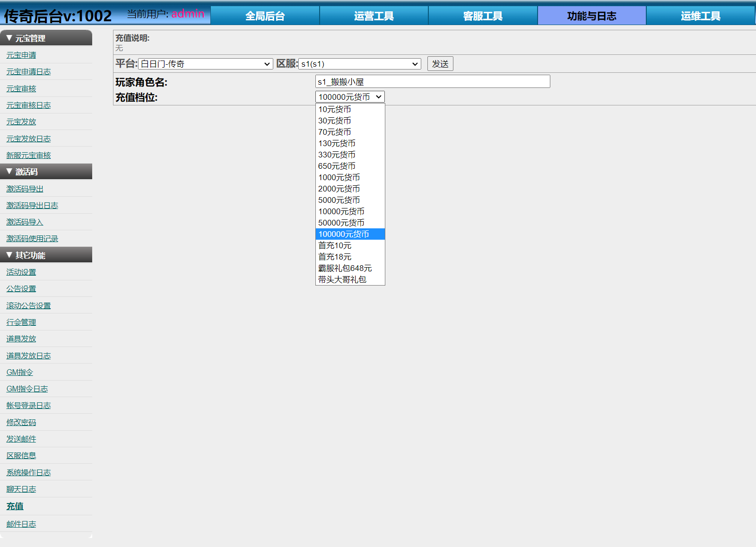Viewport: 756px width, 547px height.
Task: Choose the 霸服礼包648元 option
Action: [345, 268]
